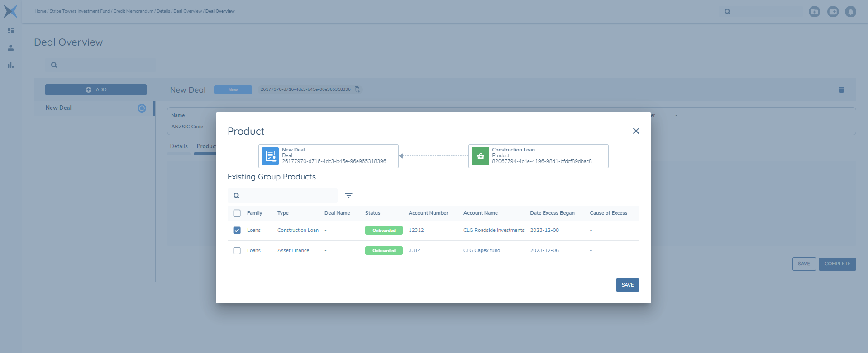Click the Save button in Product dialog
Screen dimensions: 868x353
tap(627, 285)
